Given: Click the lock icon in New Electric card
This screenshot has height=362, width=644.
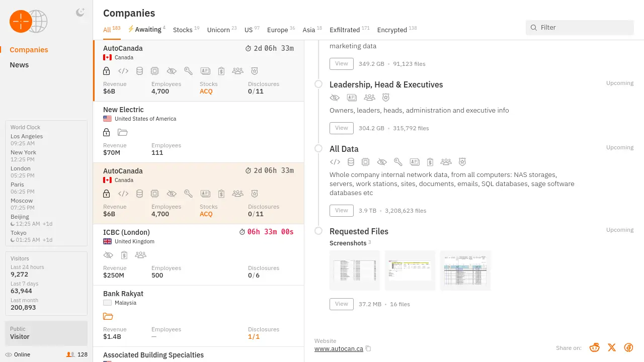Looking at the screenshot, I should (x=106, y=132).
